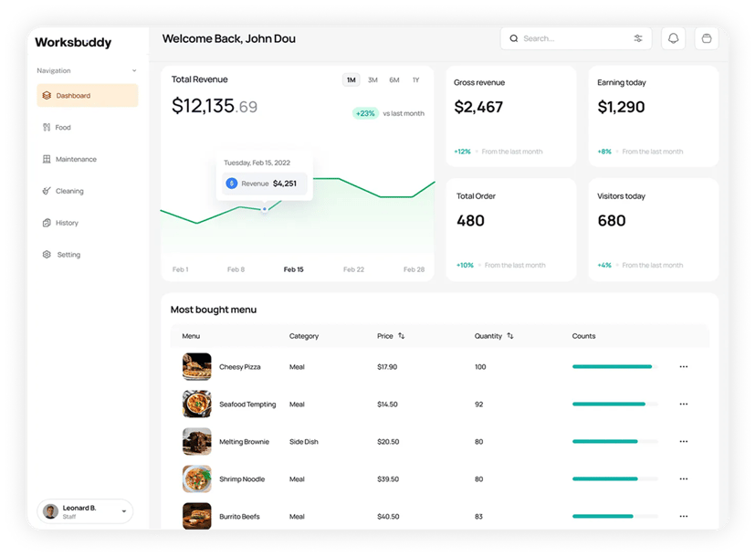Click the search magnifier icon
This screenshot has width=756, height=557.
click(x=514, y=38)
